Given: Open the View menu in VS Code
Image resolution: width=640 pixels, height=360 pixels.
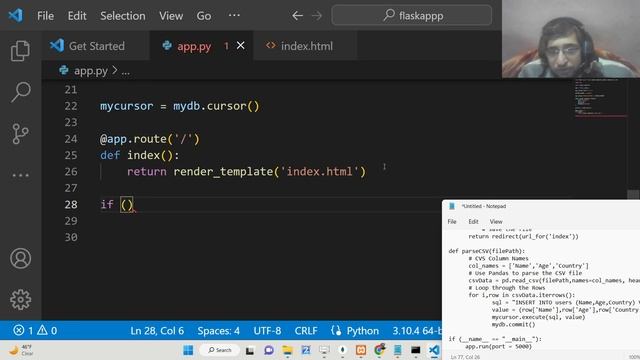Looking at the screenshot, I should pyautogui.click(x=171, y=16).
